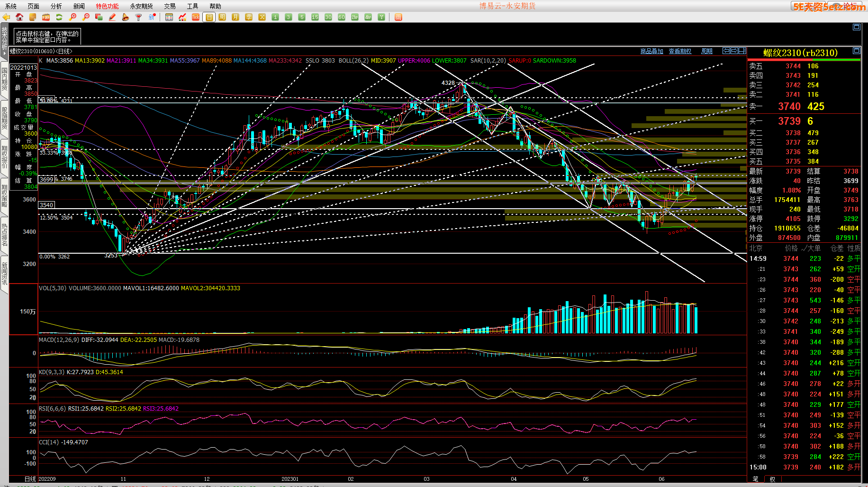Screen dimensions: 868x487
Task: Open the 周期 period link
Action: (707, 51)
